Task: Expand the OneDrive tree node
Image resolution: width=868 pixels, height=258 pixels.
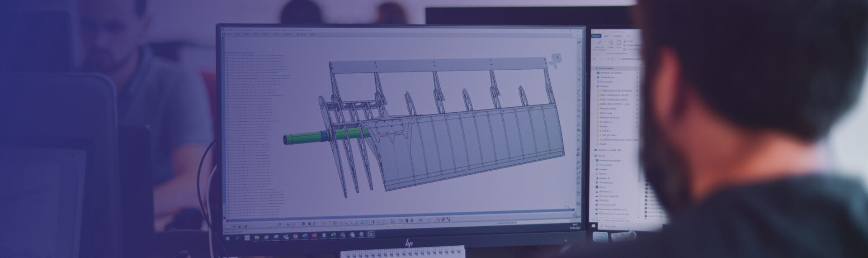Action: coord(594,150)
